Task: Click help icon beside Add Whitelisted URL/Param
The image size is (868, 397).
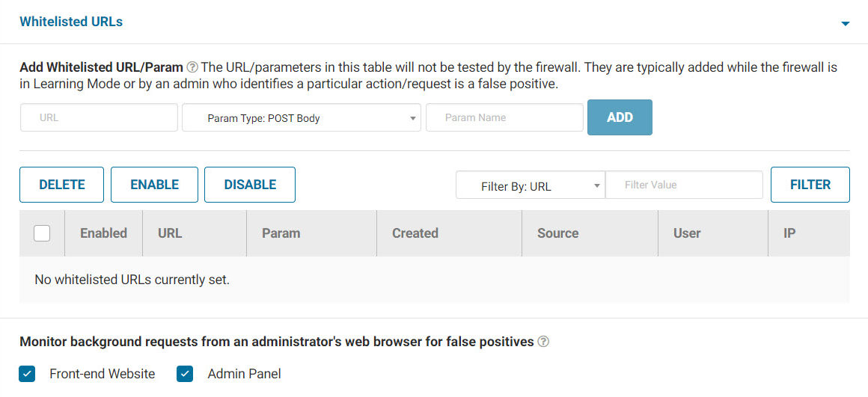Action: (x=192, y=67)
